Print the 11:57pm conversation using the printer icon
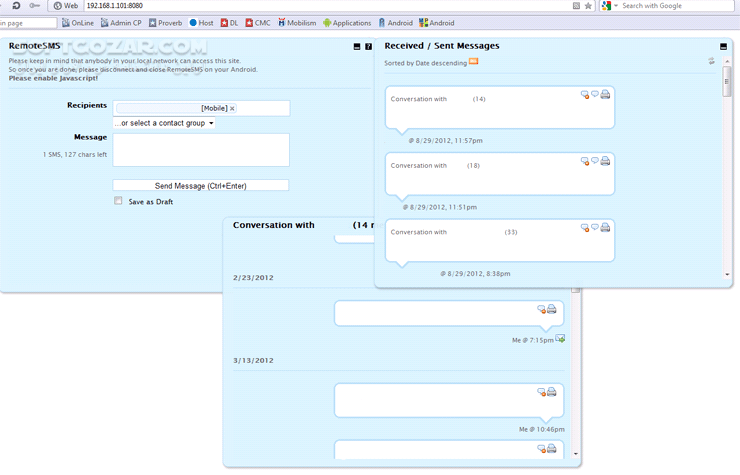 click(605, 95)
